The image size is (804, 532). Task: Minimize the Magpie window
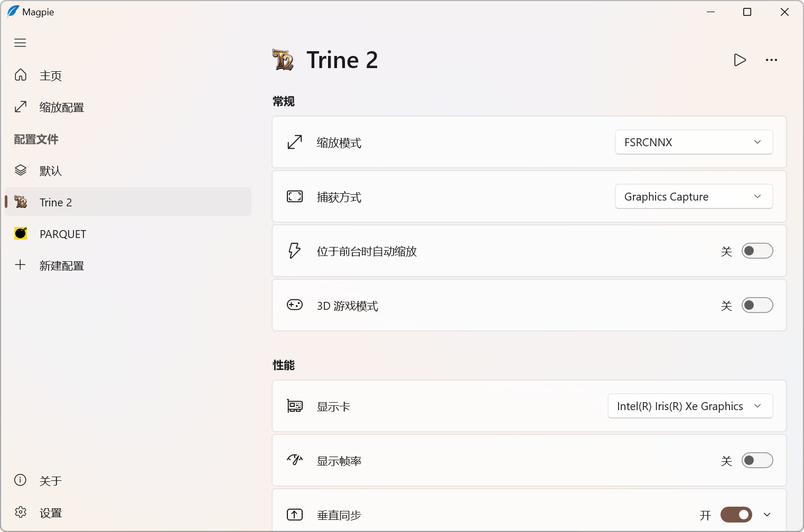tap(711, 12)
